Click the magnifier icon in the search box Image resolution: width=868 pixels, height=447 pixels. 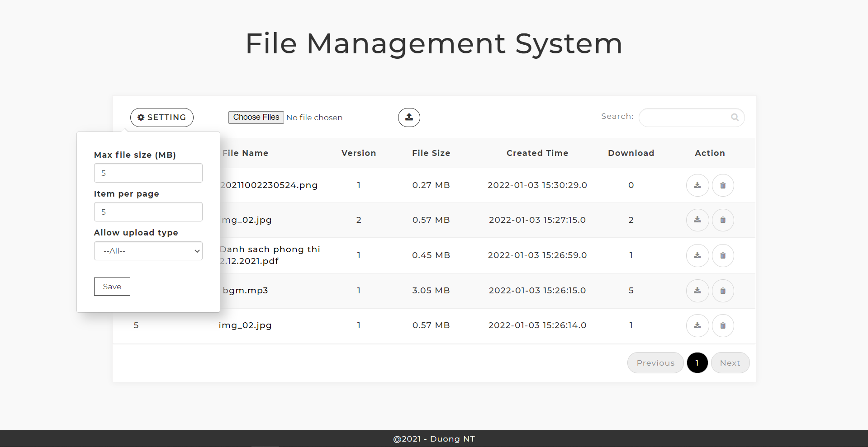click(x=735, y=117)
